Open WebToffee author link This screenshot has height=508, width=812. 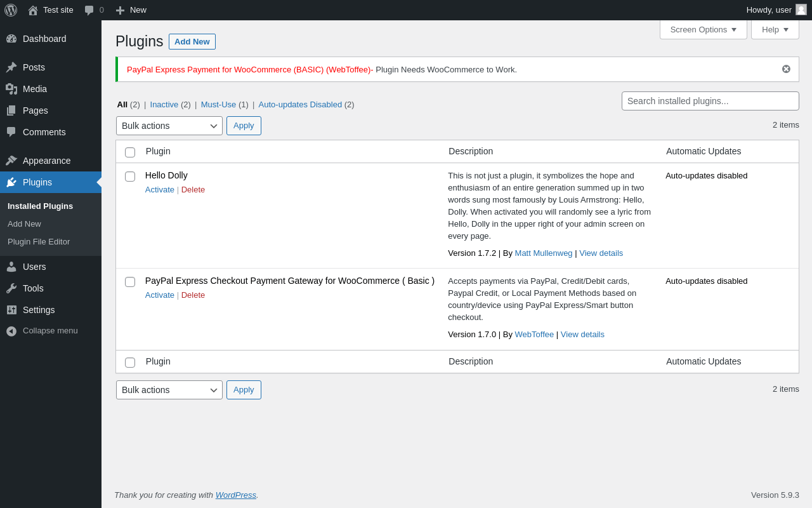tap(534, 335)
